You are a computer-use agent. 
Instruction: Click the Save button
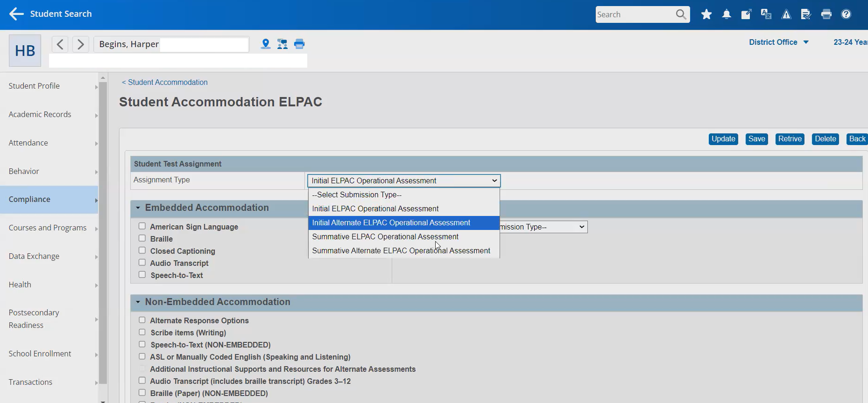pos(756,139)
